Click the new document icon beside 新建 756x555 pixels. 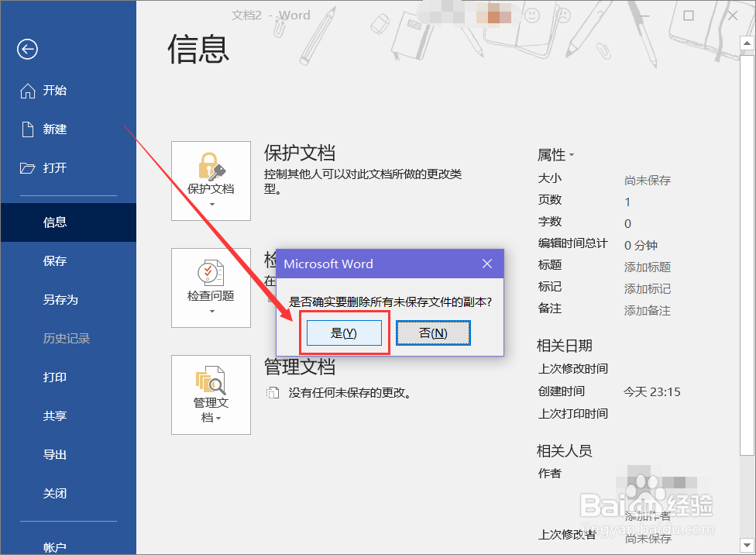coord(26,129)
